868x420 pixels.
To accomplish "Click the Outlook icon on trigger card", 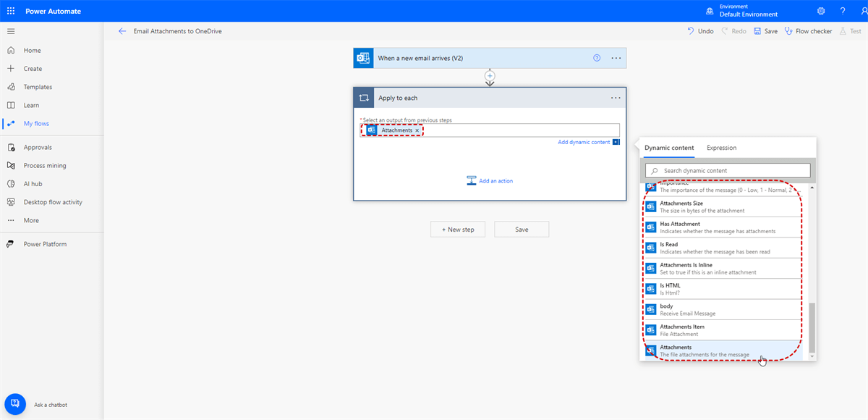I will (363, 58).
